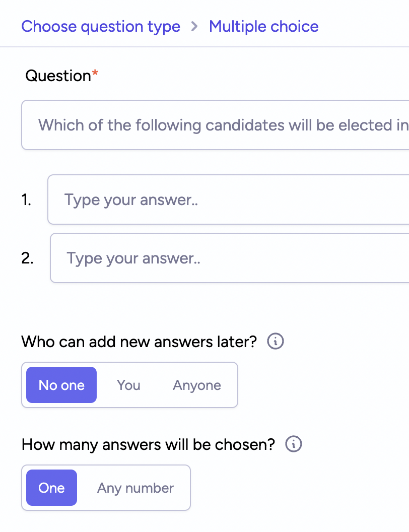Click the 'Multiple choice' breadcrumb
The width and height of the screenshot is (409, 532).
pyautogui.click(x=264, y=27)
